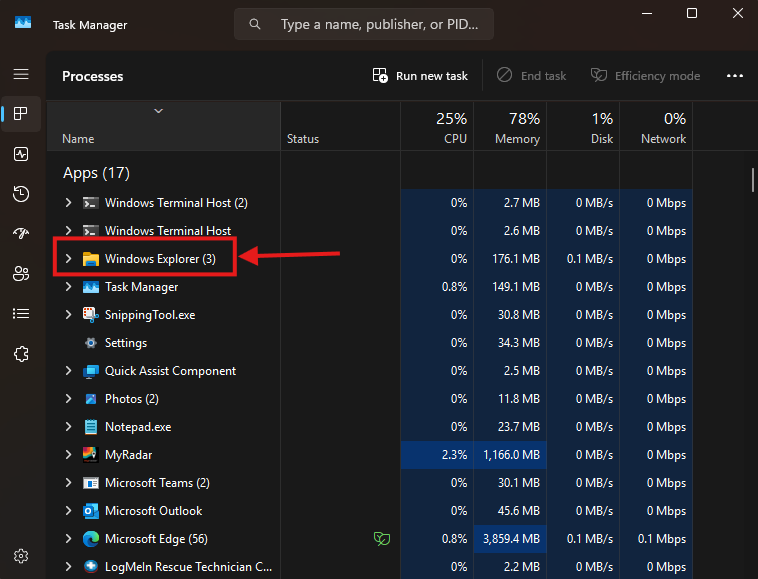Click the 0.1 Mbps network value
This screenshot has height=579, width=758.
[x=662, y=539]
